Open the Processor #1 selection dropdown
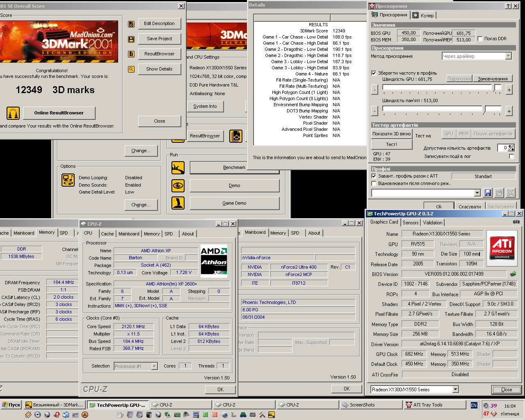The image size is (525, 420). point(154,366)
